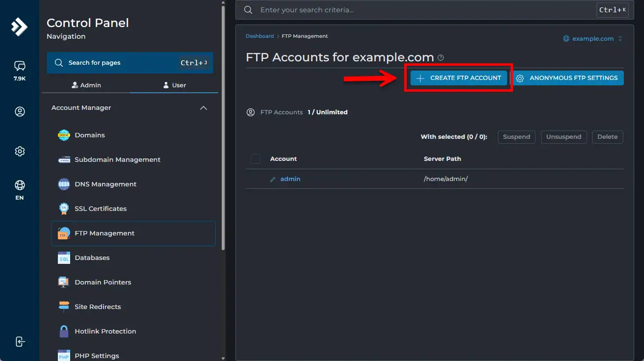Image resolution: width=644 pixels, height=361 pixels.
Task: Click the FTP Accounts user count icon
Action: (x=251, y=112)
